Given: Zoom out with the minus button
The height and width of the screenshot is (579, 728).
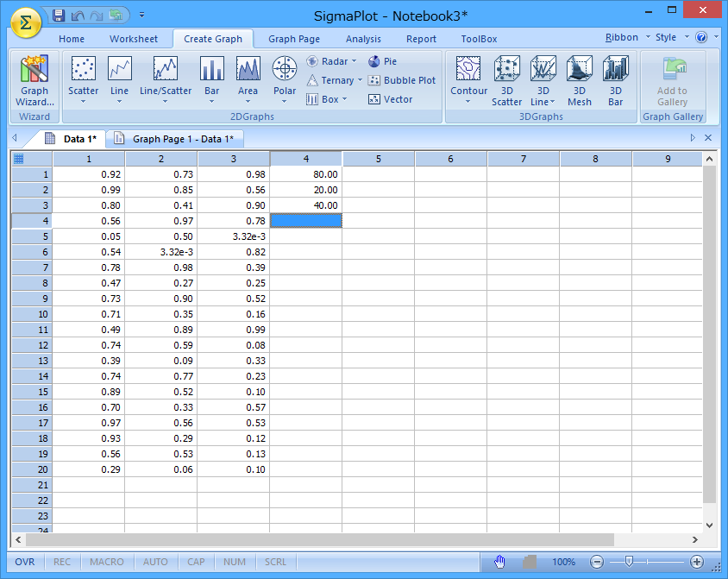Looking at the screenshot, I should point(597,562).
